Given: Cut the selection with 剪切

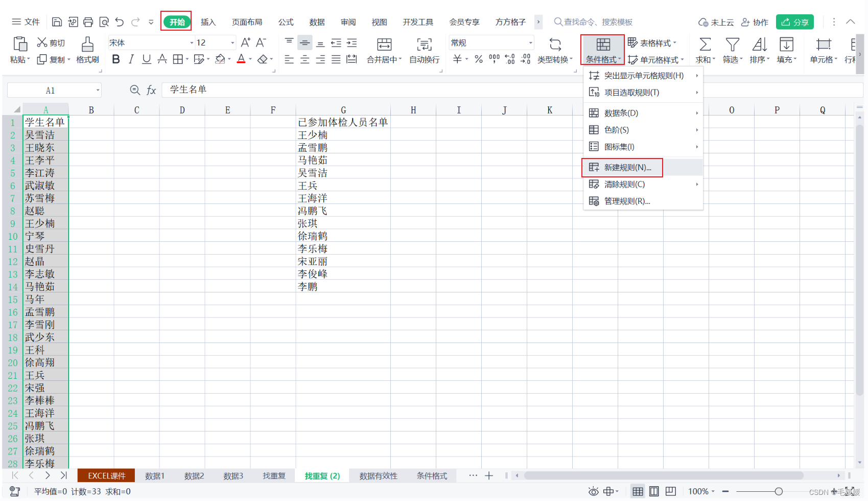Looking at the screenshot, I should [51, 43].
